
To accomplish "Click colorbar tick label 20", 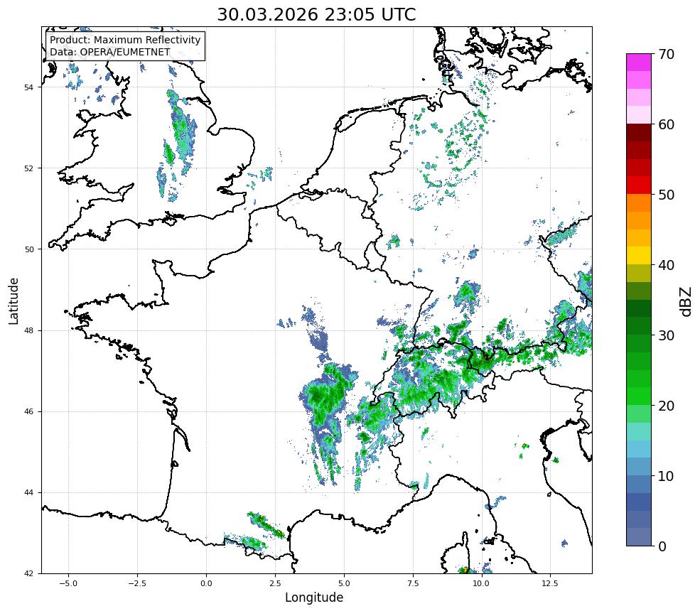I will tap(666, 406).
